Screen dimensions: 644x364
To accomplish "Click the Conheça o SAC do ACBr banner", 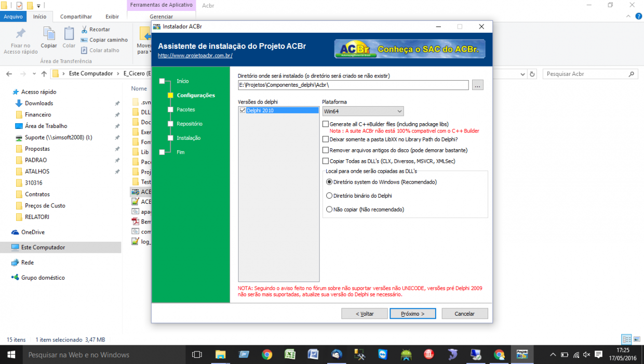I will (410, 49).
